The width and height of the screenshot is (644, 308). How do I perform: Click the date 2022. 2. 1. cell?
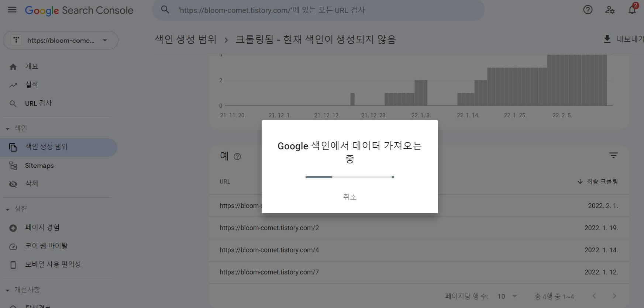pos(603,206)
